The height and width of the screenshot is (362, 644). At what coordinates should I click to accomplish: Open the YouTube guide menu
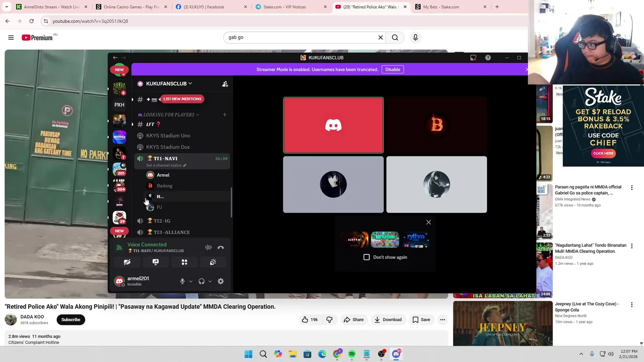tap(11, 37)
